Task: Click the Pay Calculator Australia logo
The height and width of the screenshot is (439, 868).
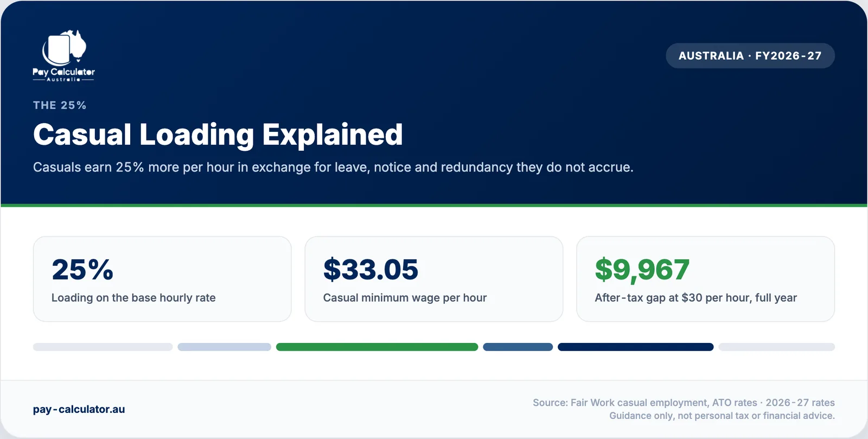Action: (63, 56)
